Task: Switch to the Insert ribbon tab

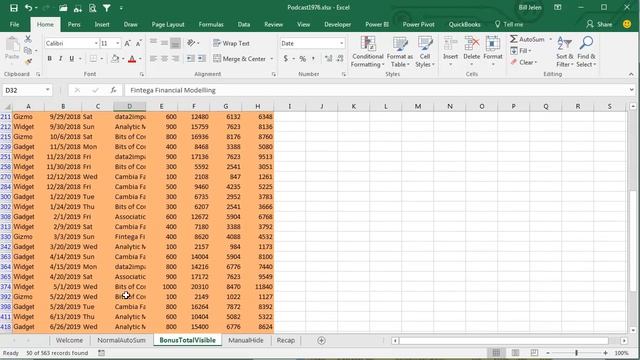Action: click(102, 24)
